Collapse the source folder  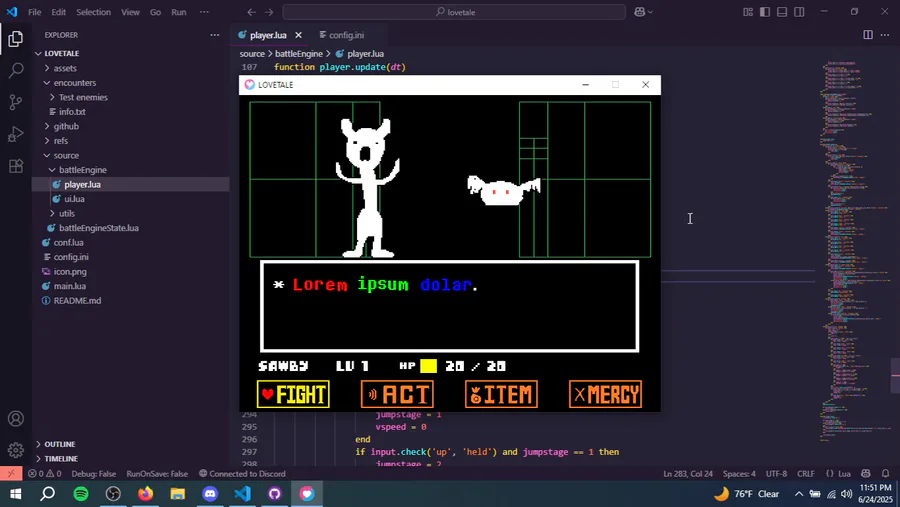click(x=66, y=156)
